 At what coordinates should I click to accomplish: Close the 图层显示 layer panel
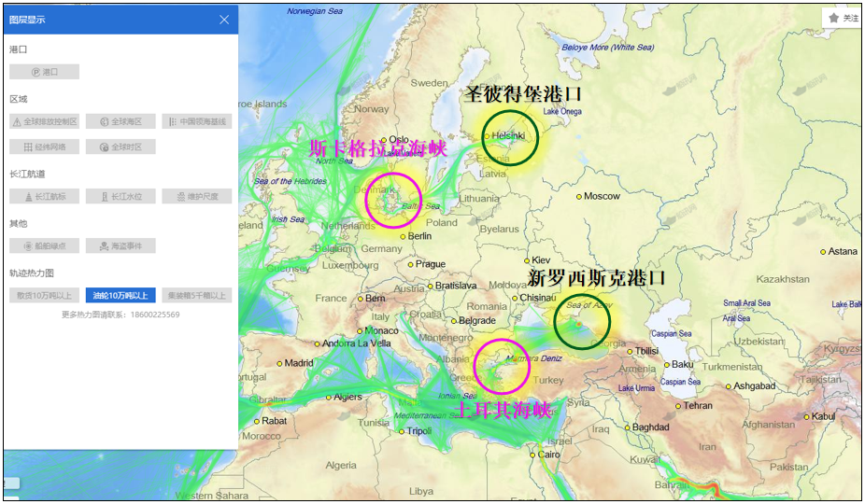pyautogui.click(x=224, y=20)
